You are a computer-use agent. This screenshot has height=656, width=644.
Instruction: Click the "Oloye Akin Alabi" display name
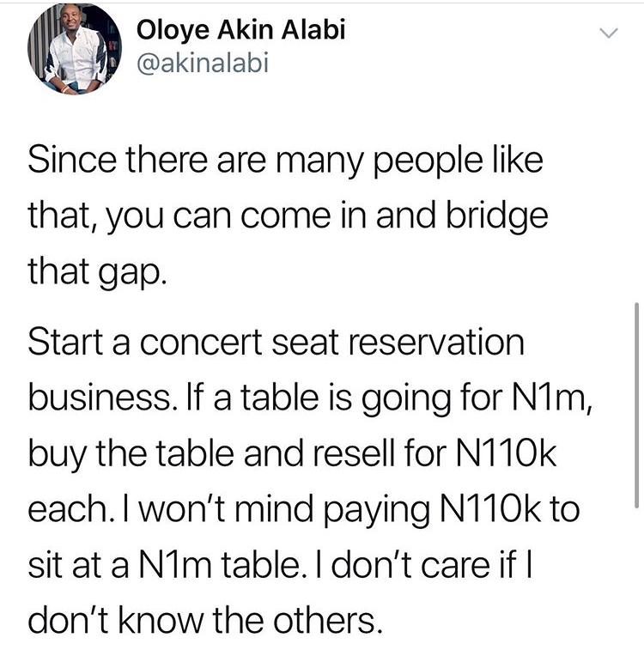coord(241,30)
